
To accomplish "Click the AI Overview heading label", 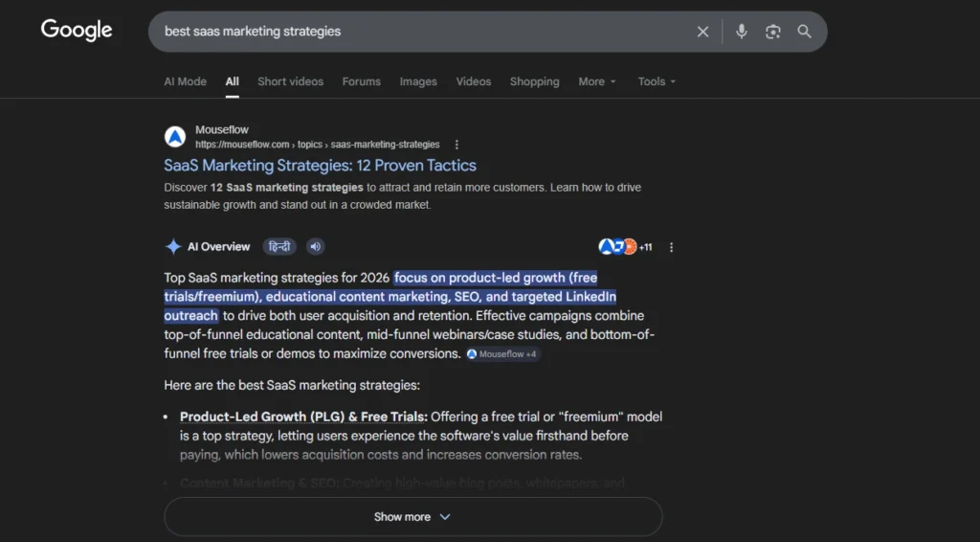I will coord(219,246).
